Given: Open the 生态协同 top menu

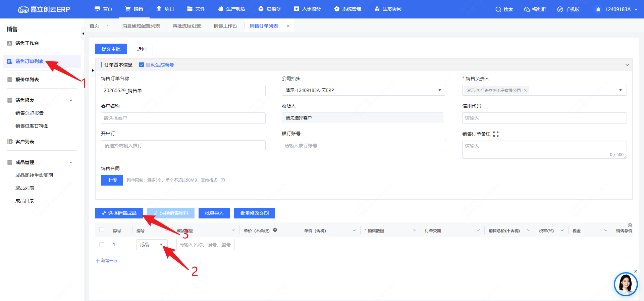Looking at the screenshot, I should (388, 9).
